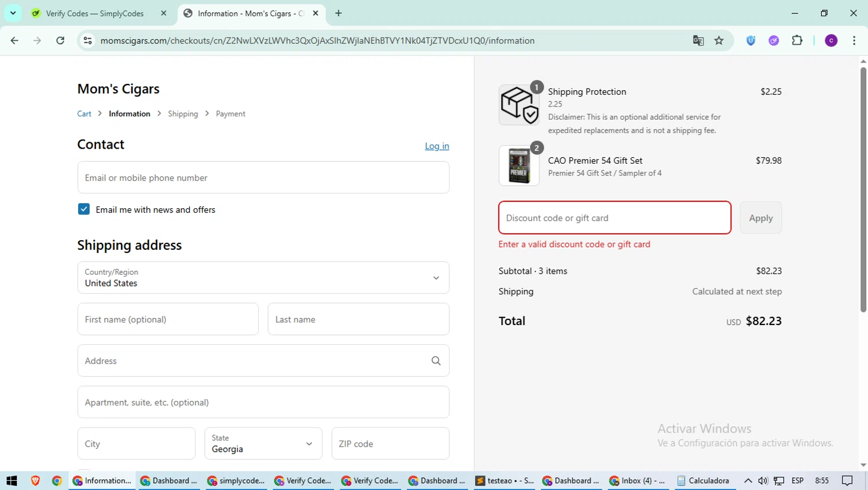Click the browser forward arrow
This screenshot has height=490, width=868.
(37, 40)
